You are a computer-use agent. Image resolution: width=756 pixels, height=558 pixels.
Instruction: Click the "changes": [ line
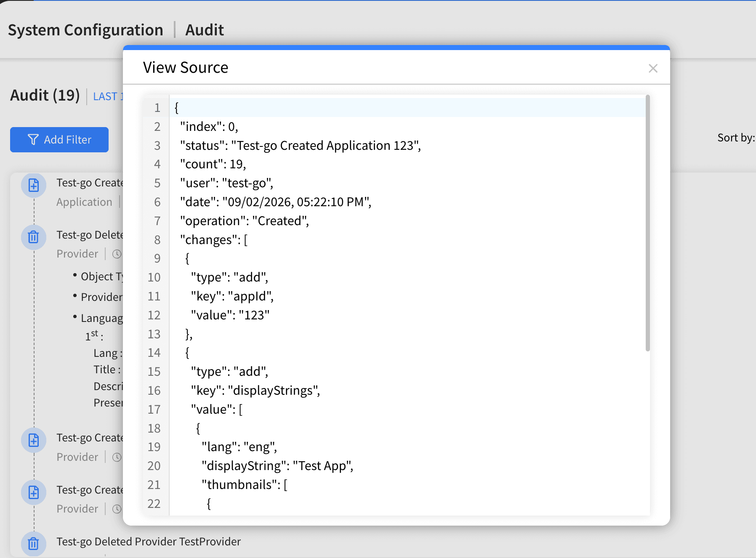[x=214, y=240]
